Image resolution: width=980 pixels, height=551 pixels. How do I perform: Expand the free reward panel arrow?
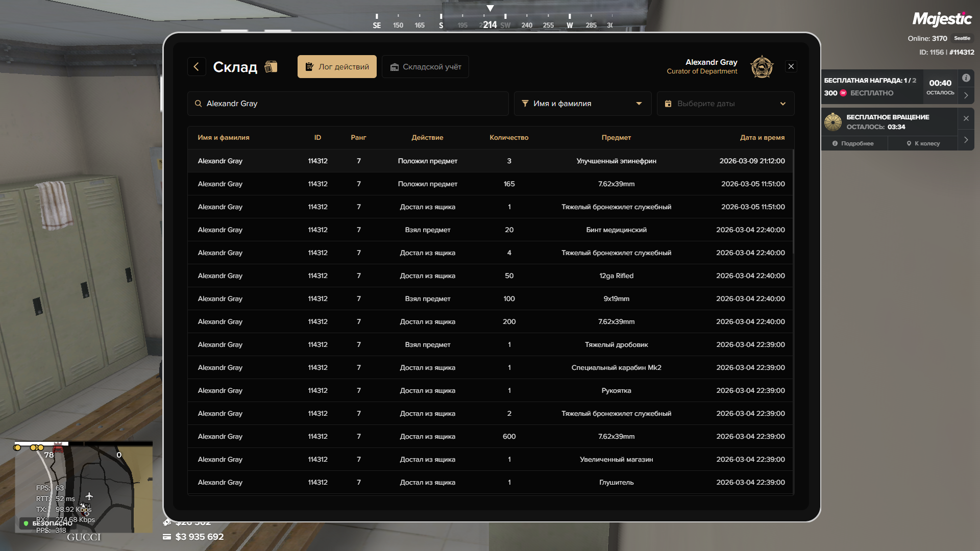[966, 95]
